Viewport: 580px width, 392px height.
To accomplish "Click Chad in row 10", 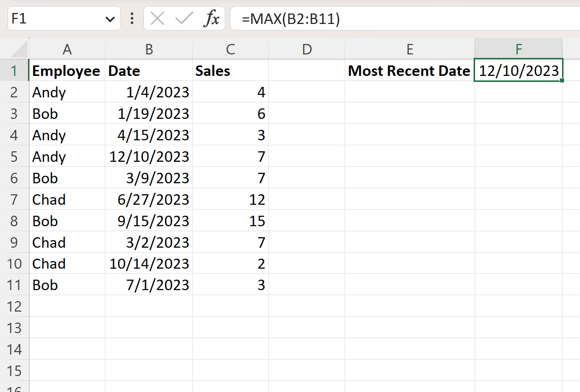I will (x=67, y=263).
